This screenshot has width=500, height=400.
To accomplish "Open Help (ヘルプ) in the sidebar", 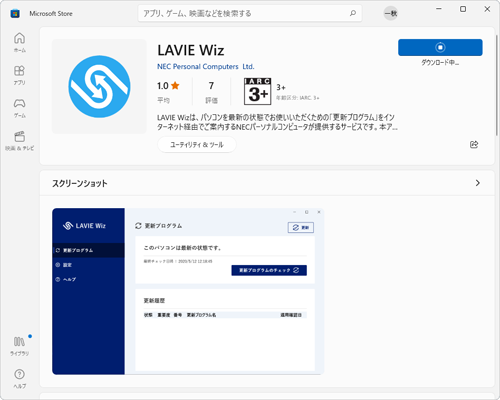I will click(19, 379).
